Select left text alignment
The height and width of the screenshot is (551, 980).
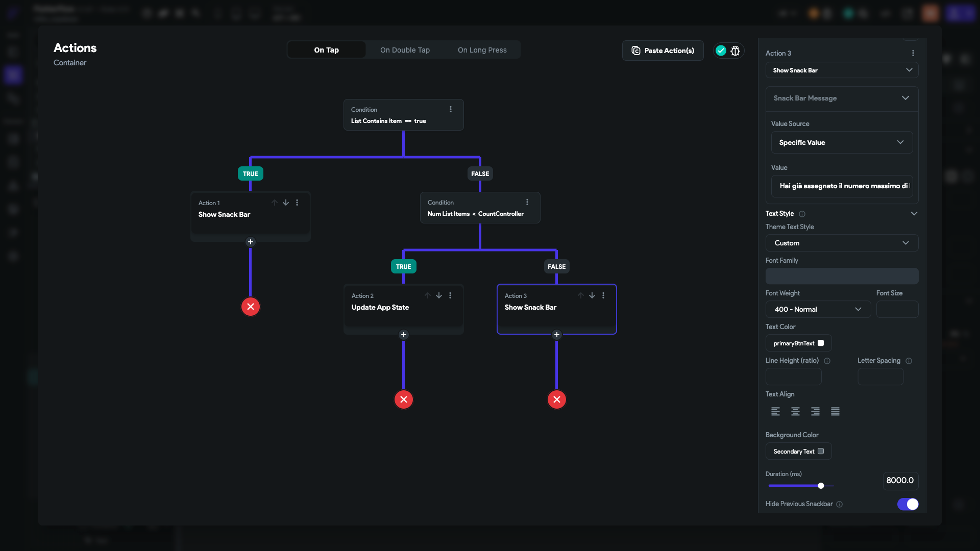[x=775, y=412]
